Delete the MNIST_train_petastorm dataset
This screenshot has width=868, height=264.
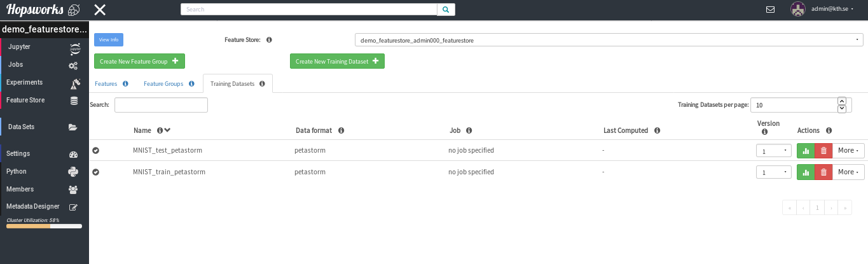[x=823, y=172]
